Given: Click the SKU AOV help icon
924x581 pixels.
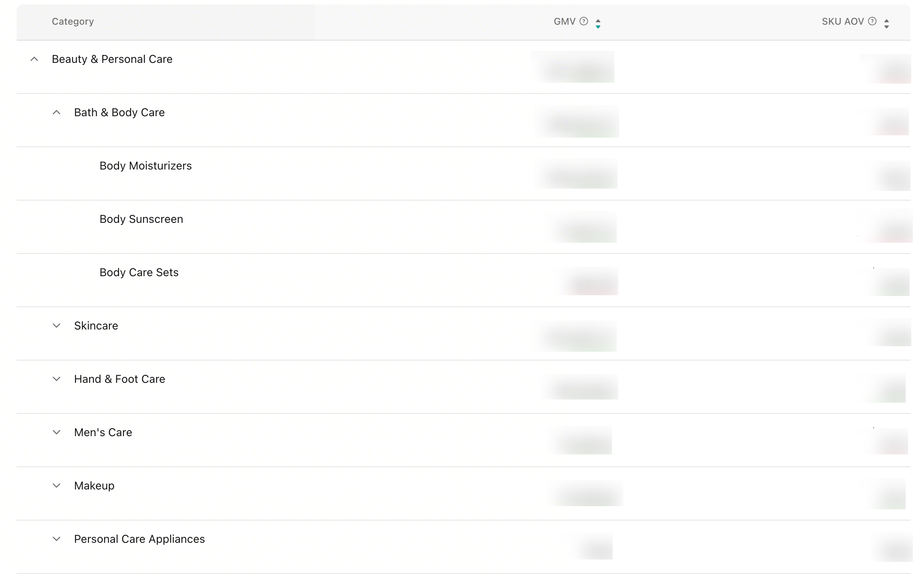Looking at the screenshot, I should click(x=872, y=21).
